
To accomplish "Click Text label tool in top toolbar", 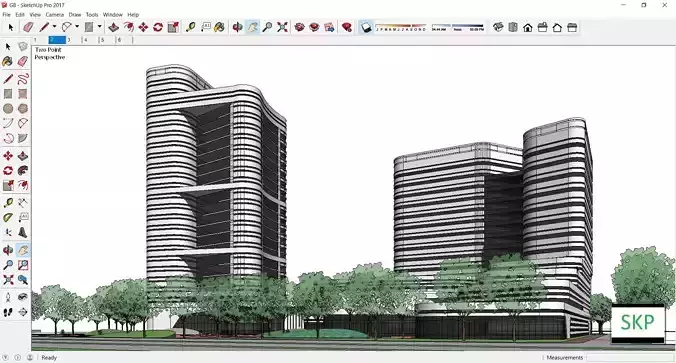I will (x=205, y=28).
